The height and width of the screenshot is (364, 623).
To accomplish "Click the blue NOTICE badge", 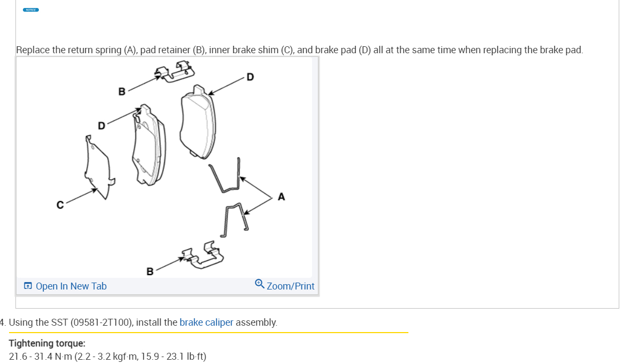I will (x=31, y=10).
